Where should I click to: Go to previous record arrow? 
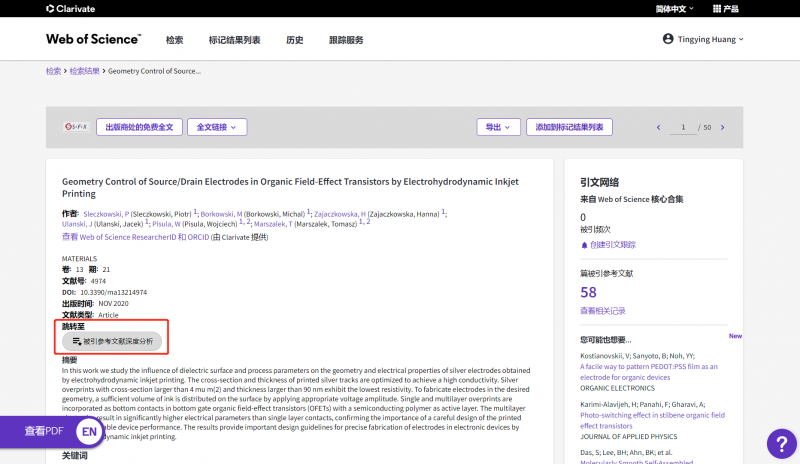(658, 127)
